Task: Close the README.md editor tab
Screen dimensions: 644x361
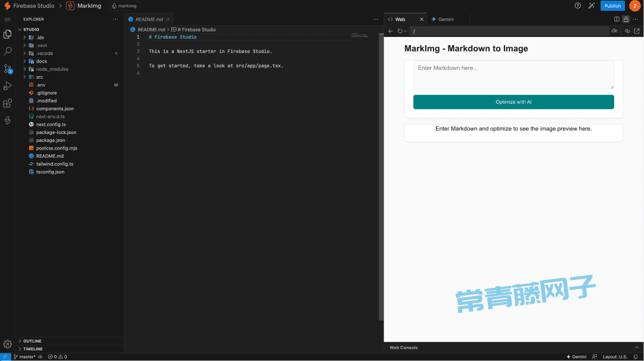Action: 168,19
